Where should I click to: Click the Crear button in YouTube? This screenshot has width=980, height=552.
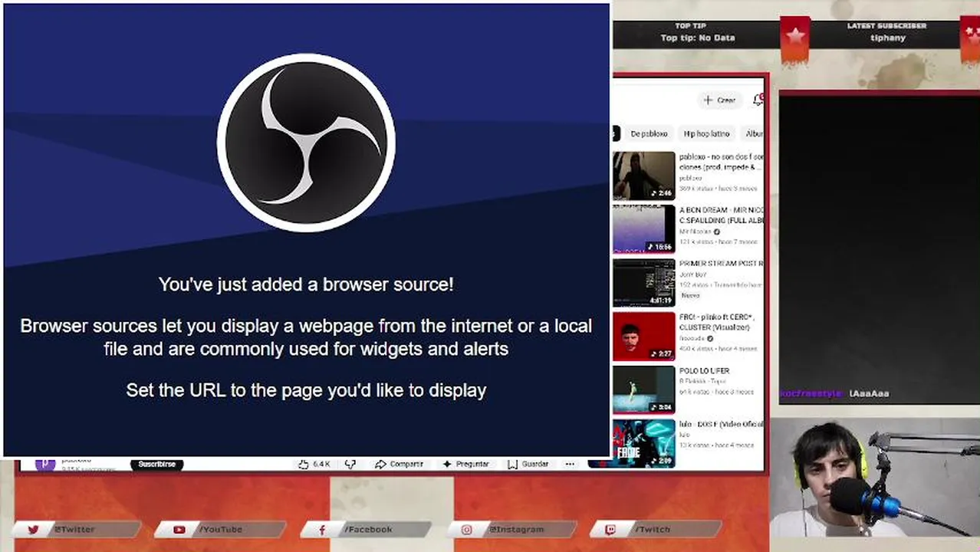tap(719, 100)
